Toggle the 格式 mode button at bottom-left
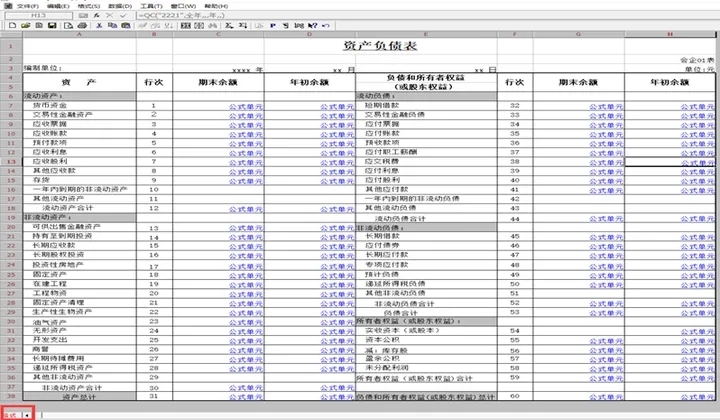This screenshot has width=720, height=420. pos(11,415)
